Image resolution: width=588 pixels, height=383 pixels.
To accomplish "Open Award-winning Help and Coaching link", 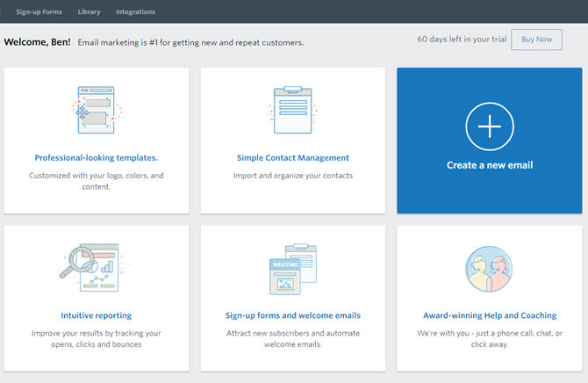I will point(490,315).
